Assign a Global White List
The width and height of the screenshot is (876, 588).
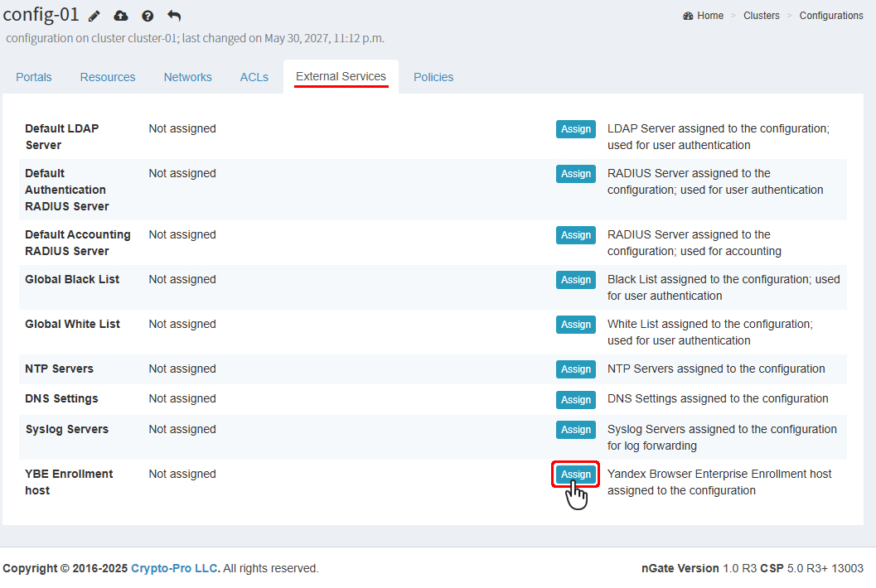click(x=575, y=325)
